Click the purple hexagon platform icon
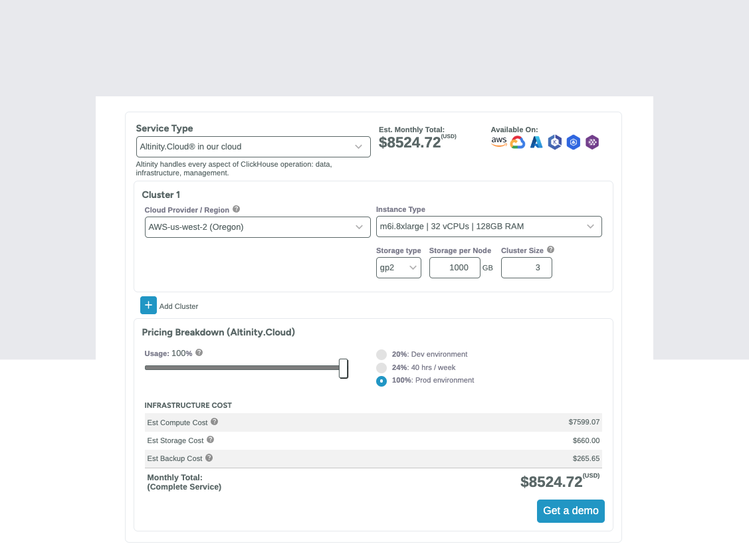This screenshot has width=749, height=560. tap(592, 142)
